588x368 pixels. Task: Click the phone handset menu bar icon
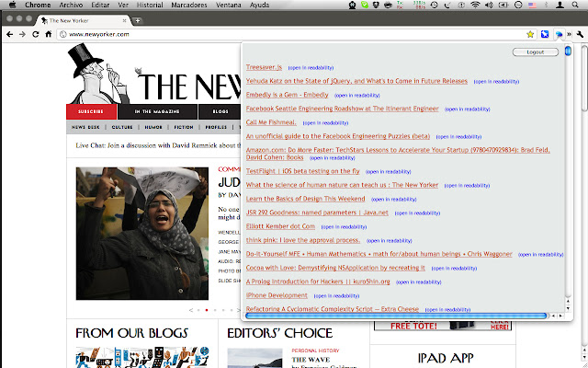point(447,5)
